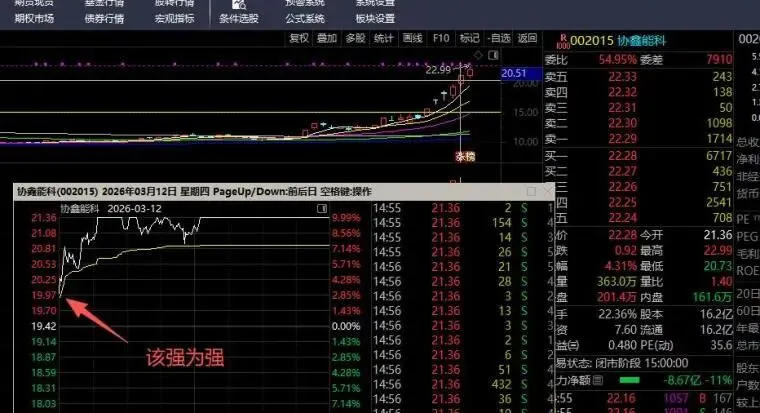Select the 卖四 price 22.32
760x413 pixels.
[x=622, y=92]
